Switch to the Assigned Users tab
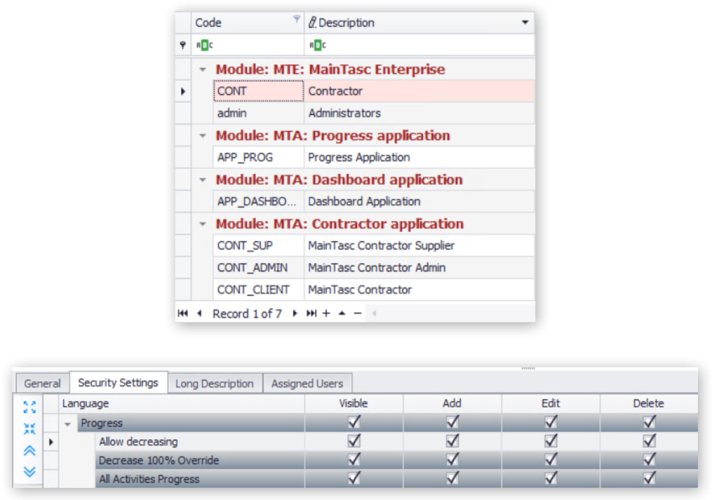 tap(309, 383)
